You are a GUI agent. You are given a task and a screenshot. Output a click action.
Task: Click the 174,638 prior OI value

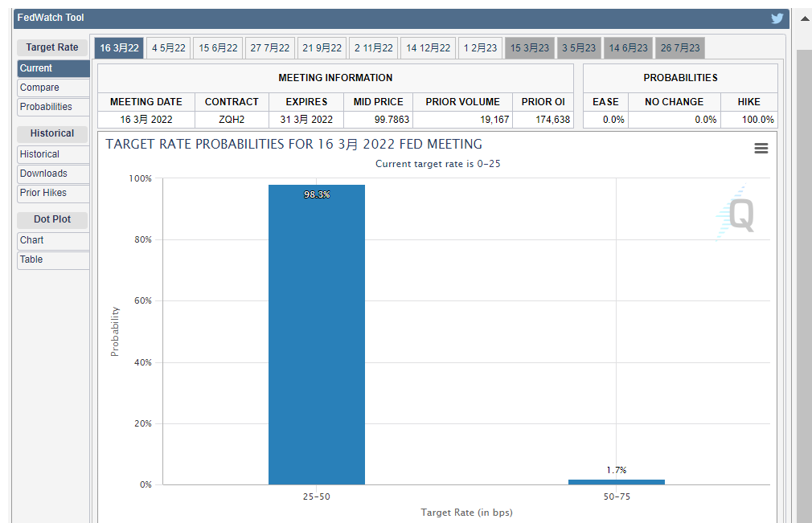pos(552,120)
